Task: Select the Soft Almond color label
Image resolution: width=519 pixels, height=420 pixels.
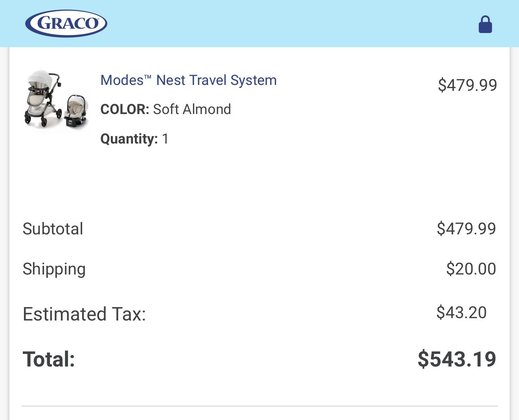Action: pyautogui.click(x=191, y=109)
